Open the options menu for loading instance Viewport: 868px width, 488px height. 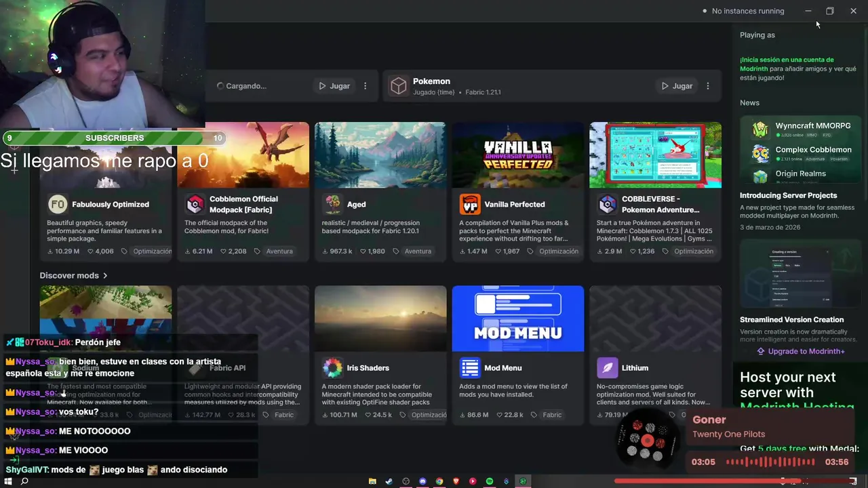click(365, 86)
